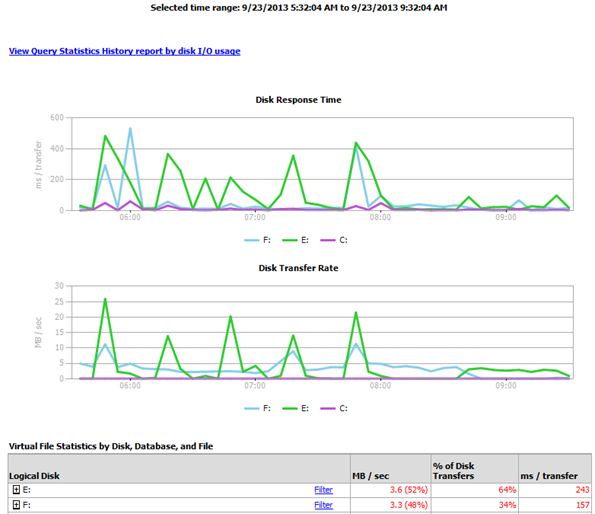
Task: Click F: legend swatch under Disk Response Time
Action: coord(252,240)
